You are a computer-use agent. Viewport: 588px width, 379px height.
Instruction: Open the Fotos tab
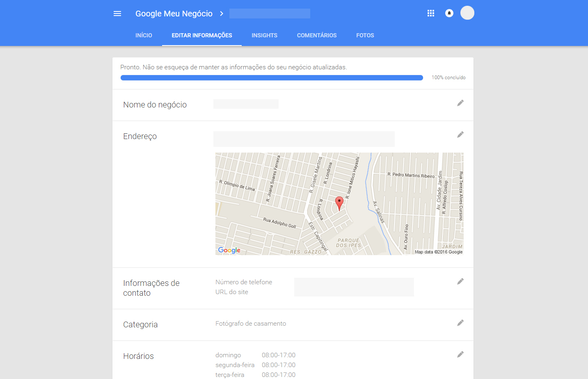[x=365, y=35]
